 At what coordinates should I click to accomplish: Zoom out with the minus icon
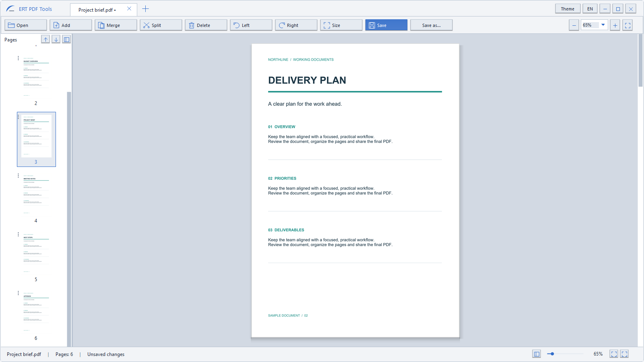574,25
